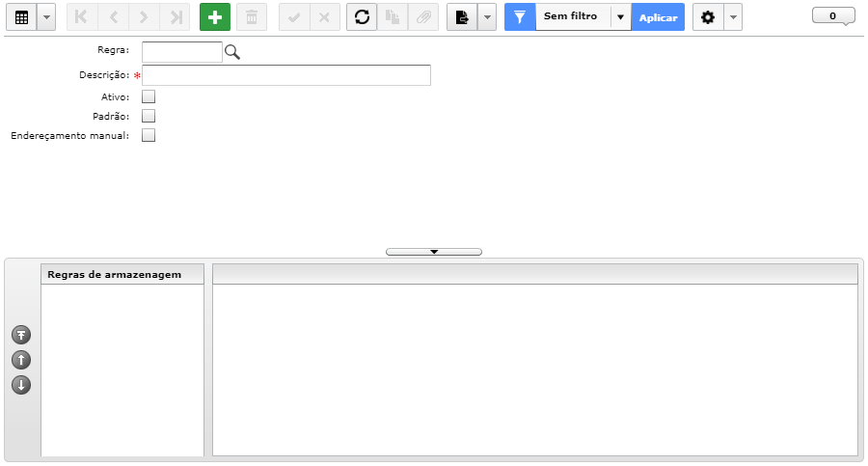Enable the Ativo checkbox

(x=149, y=97)
